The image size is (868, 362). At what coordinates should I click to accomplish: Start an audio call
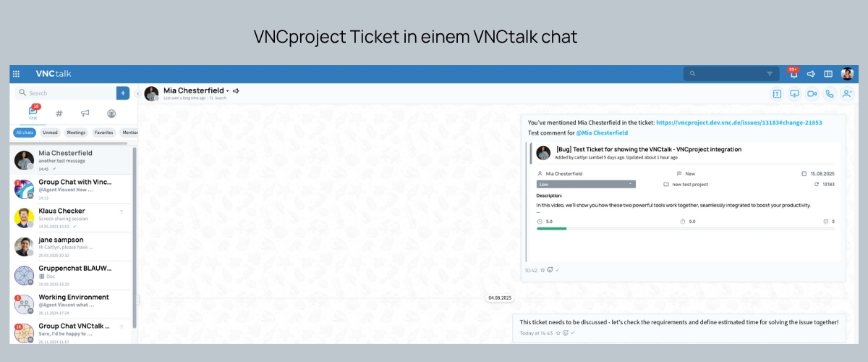point(829,93)
